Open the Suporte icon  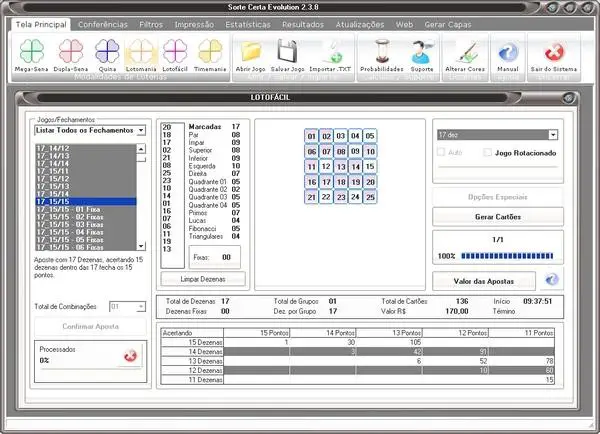point(422,51)
